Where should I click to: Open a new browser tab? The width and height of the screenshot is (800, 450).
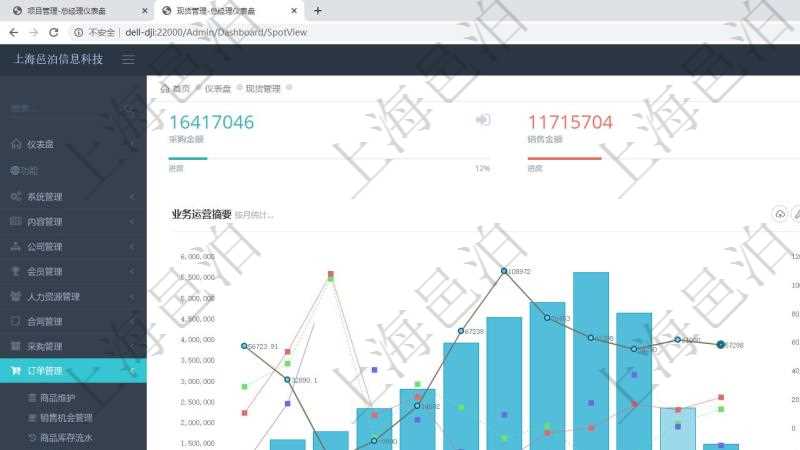point(318,11)
